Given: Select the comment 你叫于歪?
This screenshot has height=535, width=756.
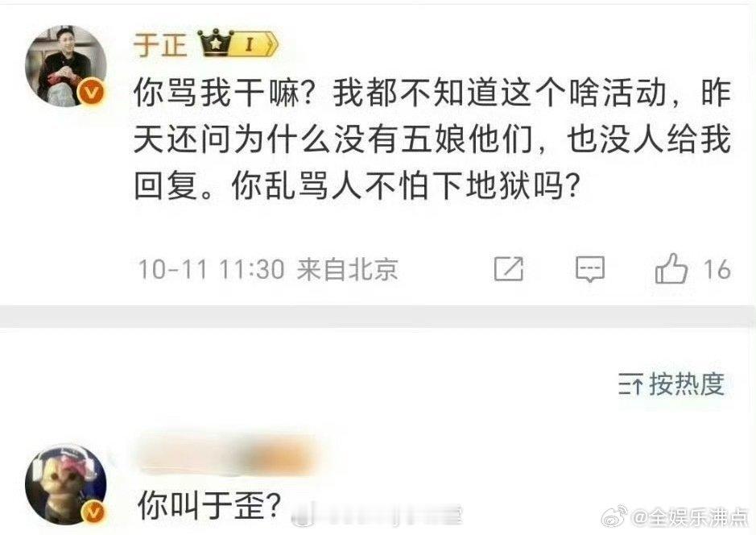Looking at the screenshot, I should (x=209, y=505).
